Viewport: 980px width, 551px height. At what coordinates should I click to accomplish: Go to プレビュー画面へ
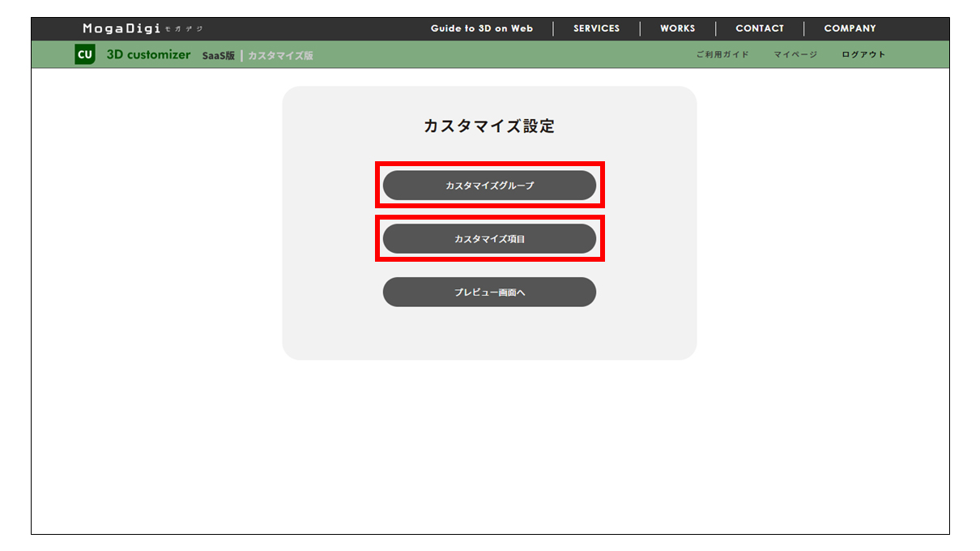click(489, 293)
